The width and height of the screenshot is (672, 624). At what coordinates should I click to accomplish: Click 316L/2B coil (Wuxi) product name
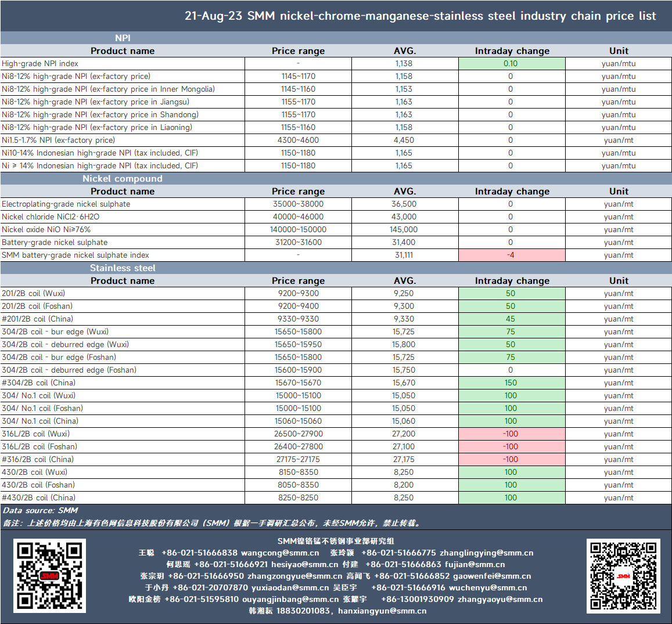click(x=35, y=434)
